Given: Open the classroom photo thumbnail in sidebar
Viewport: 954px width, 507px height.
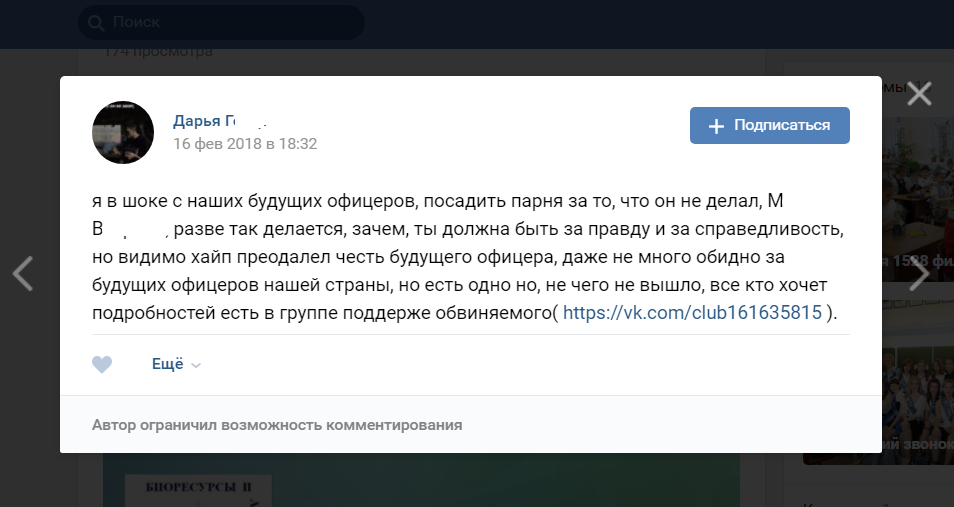Looking at the screenshot, I should [917, 199].
